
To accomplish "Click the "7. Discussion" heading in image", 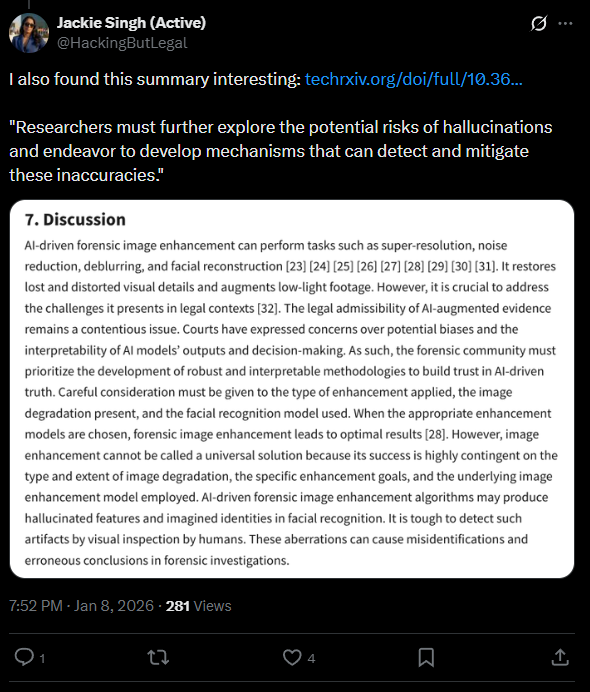I will pyautogui.click(x=75, y=220).
